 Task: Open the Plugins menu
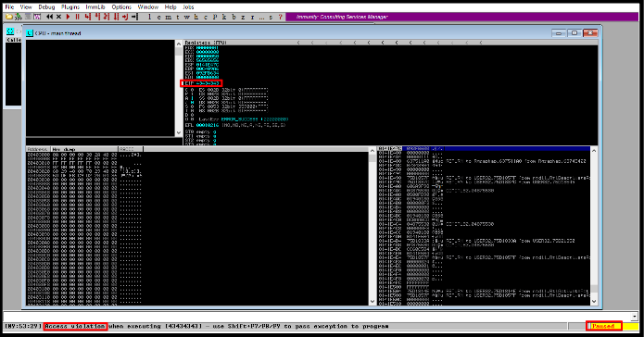(70, 7)
